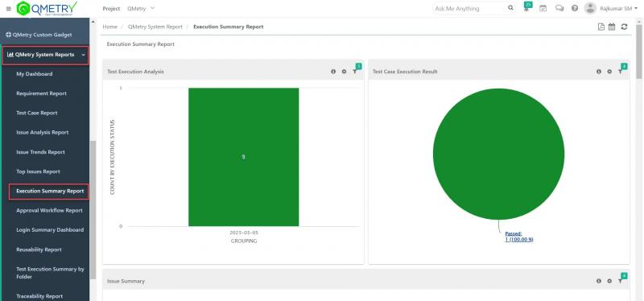Open settings gear of Test Execution Analysis

coord(344,72)
